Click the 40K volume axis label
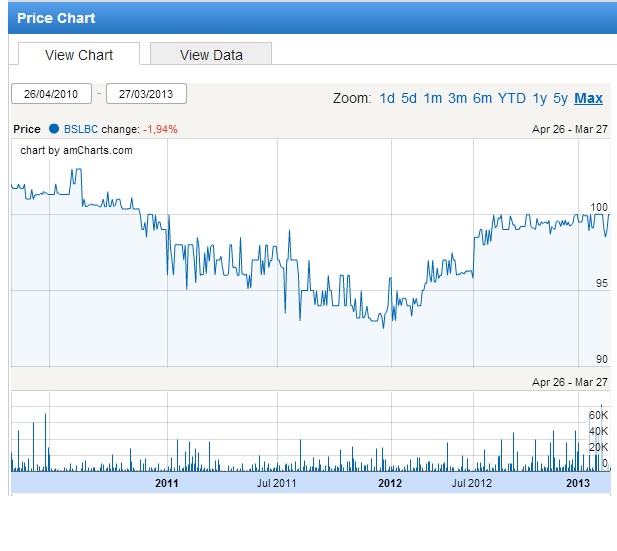 598,431
